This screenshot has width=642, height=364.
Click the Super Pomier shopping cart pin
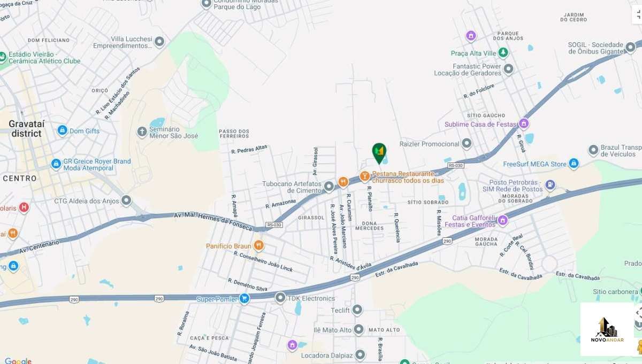tap(244, 299)
